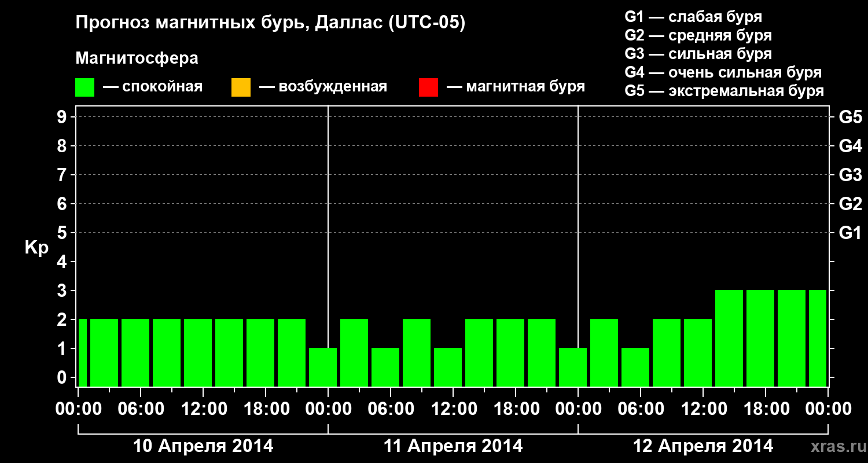Click the G4 label on the right axis
The width and height of the screenshot is (868, 463).
851,146
